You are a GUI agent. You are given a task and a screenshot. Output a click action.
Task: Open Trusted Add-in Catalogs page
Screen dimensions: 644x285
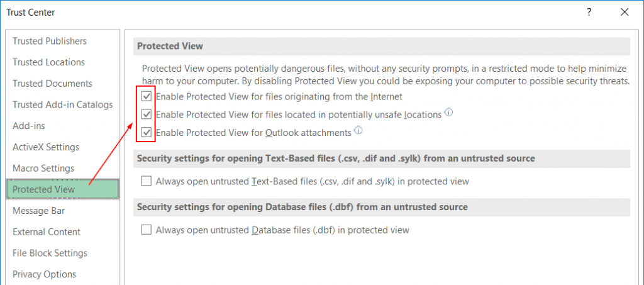(x=62, y=104)
